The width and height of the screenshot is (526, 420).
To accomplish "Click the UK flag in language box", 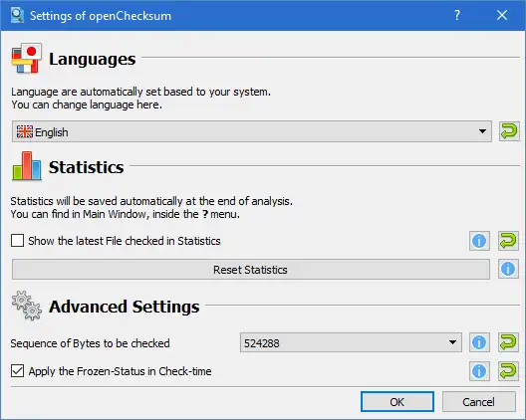I will click(x=25, y=131).
